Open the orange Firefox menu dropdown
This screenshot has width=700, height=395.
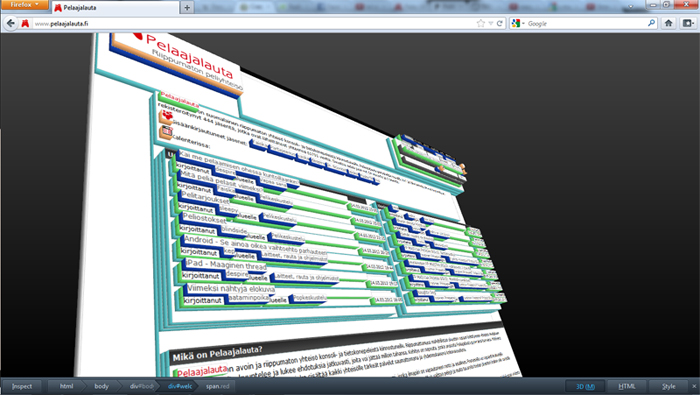(x=25, y=5)
